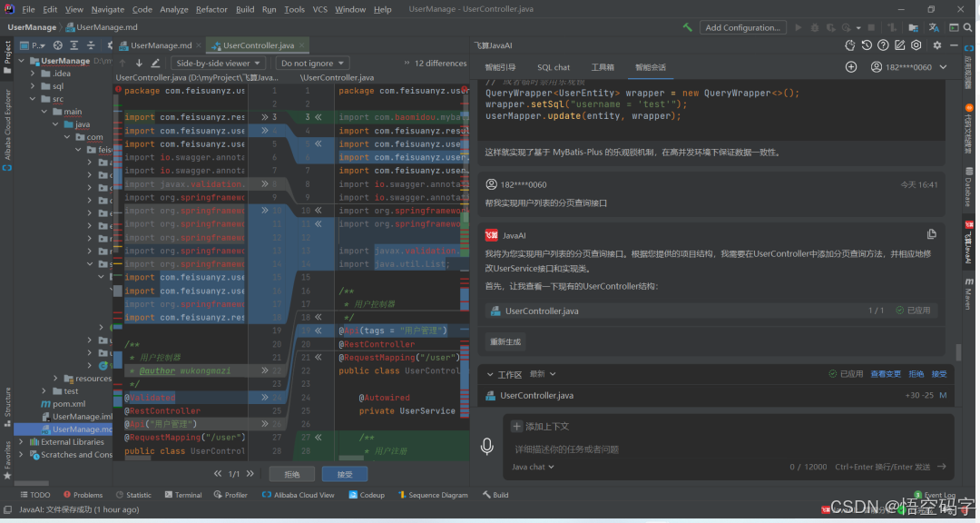Screen dimensions: 980x523
Task: Open the Side-by-side viewer dropdown
Action: pos(218,64)
